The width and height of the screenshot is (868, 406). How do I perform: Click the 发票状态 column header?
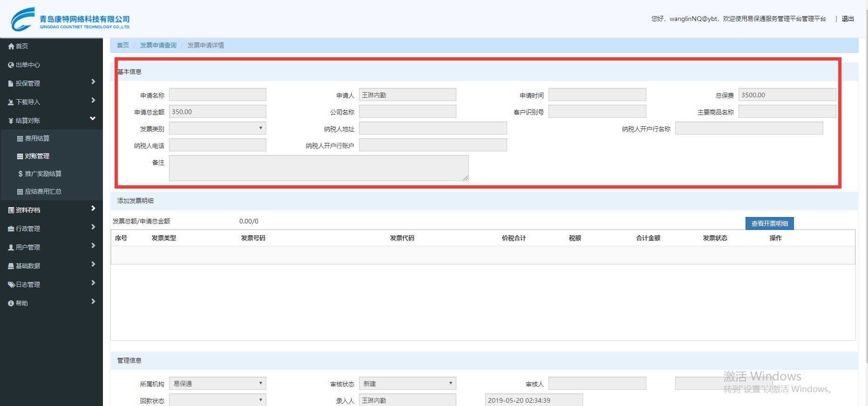coord(715,238)
